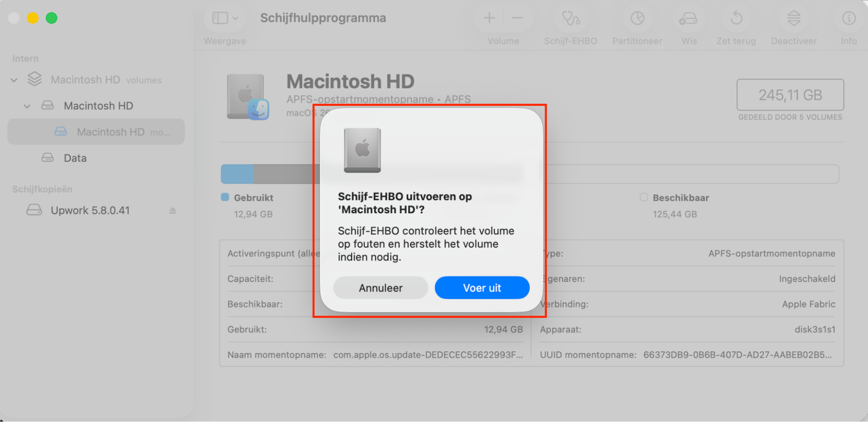The width and height of the screenshot is (868, 422).
Task: Click the stacked volumes container icon
Action: (x=35, y=79)
